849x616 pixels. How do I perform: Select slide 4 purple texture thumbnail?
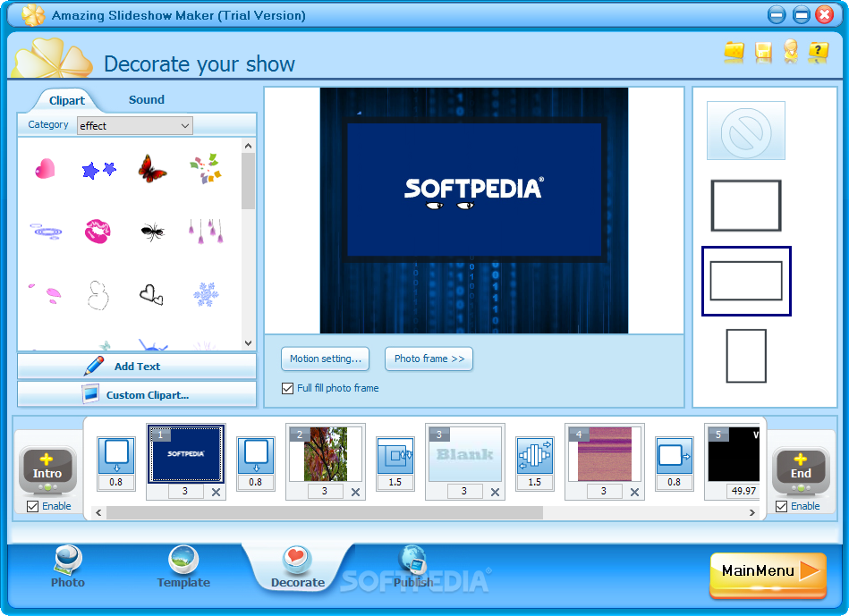pos(604,454)
